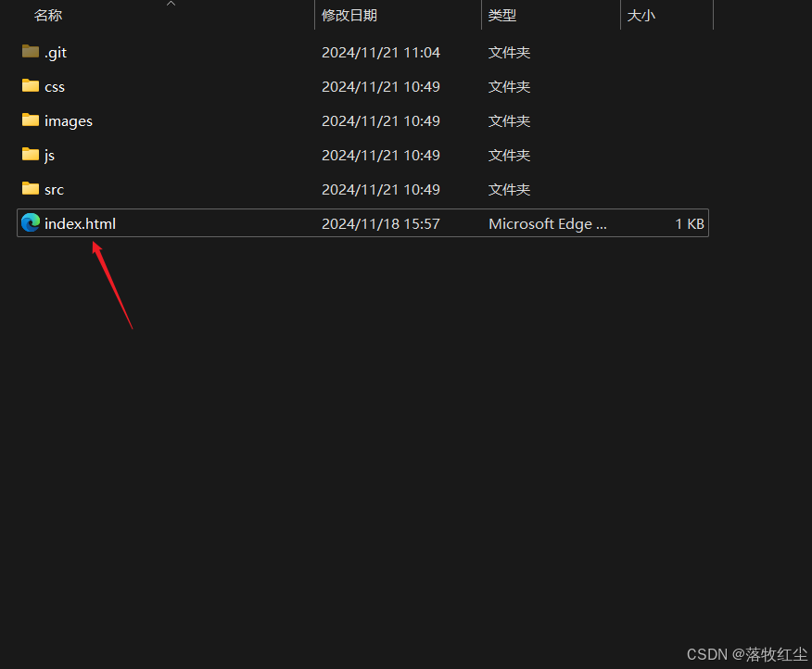Click the 文件夹 type cell for js

click(509, 155)
